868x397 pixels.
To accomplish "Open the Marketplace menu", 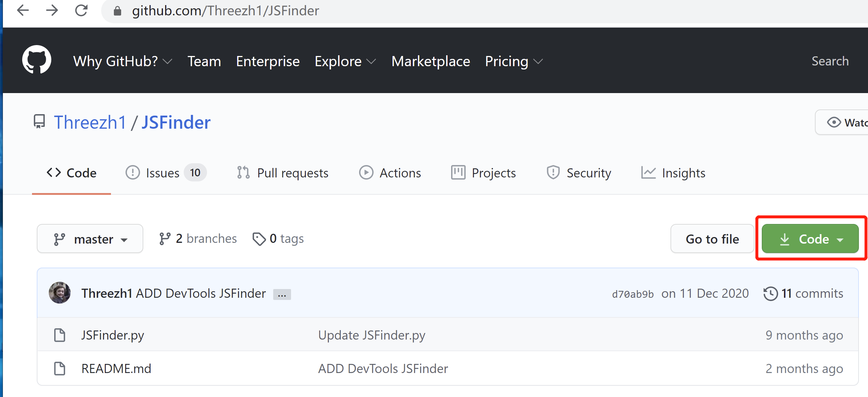I will pos(431,61).
